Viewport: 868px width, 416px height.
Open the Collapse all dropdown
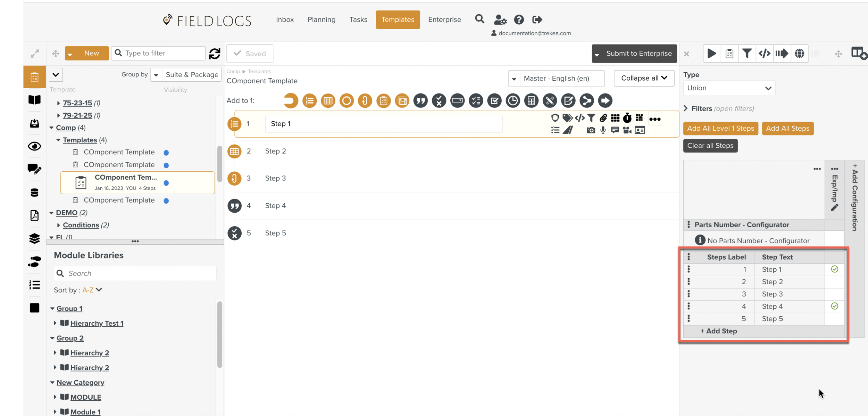tap(644, 78)
